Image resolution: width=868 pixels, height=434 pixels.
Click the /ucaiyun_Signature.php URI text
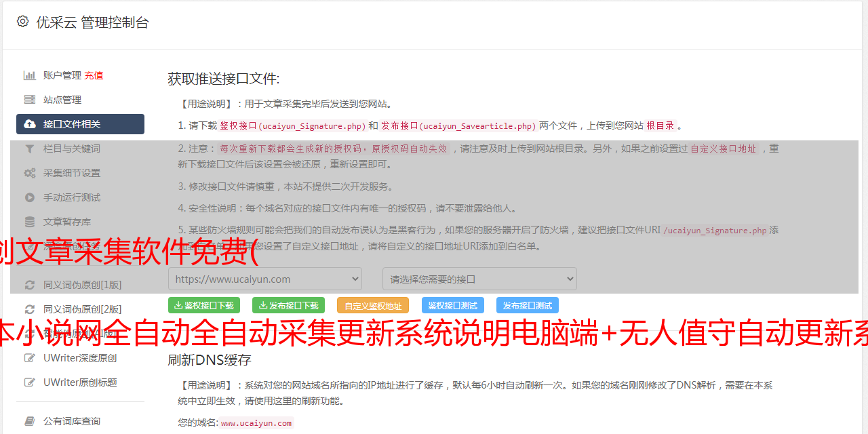715,230
